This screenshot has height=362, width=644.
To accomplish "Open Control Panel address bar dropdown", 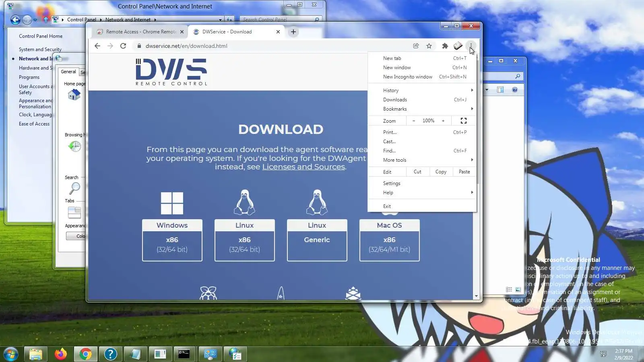I will click(x=220, y=19).
